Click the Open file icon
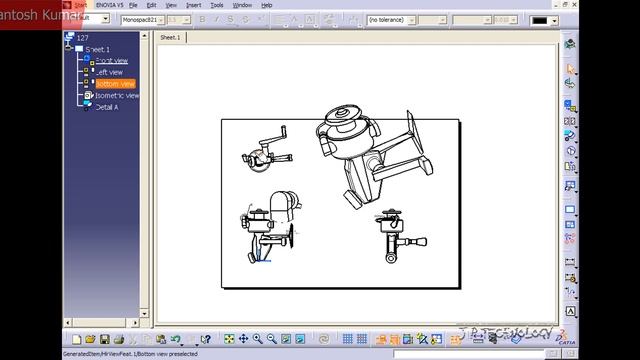This screenshot has width=640, height=360. [90, 339]
